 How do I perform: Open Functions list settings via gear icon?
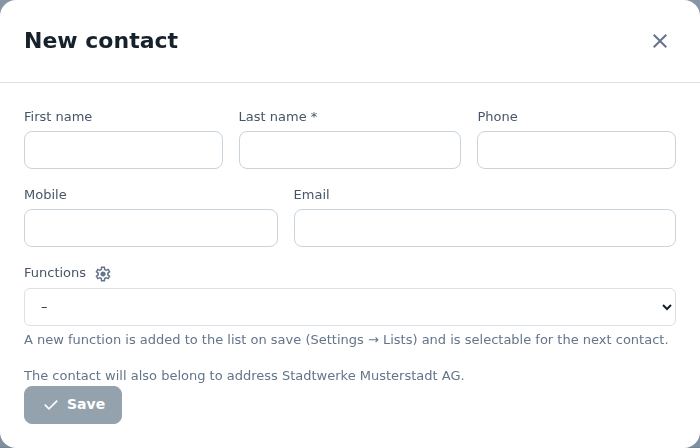103,274
